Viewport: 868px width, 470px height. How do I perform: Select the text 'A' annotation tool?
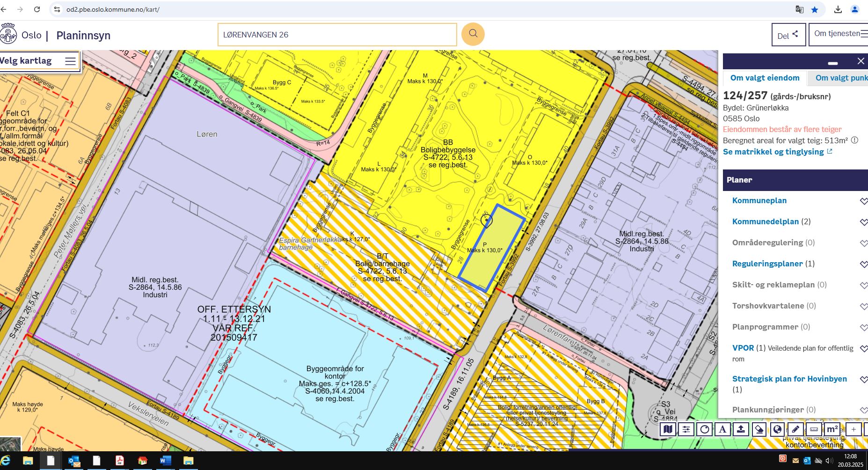click(x=723, y=429)
